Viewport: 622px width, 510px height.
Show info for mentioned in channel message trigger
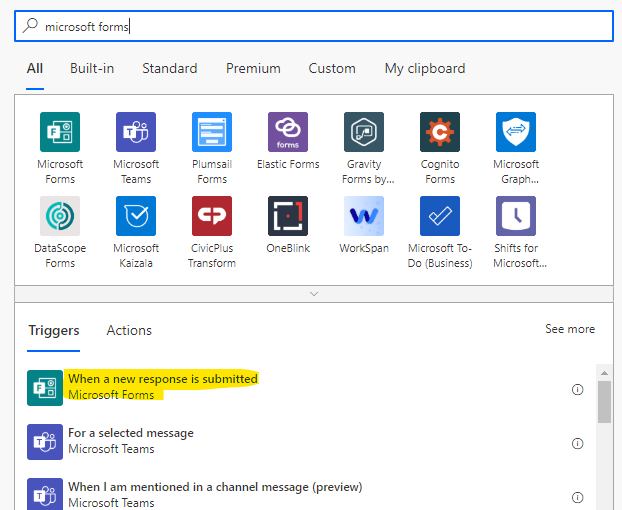(578, 497)
